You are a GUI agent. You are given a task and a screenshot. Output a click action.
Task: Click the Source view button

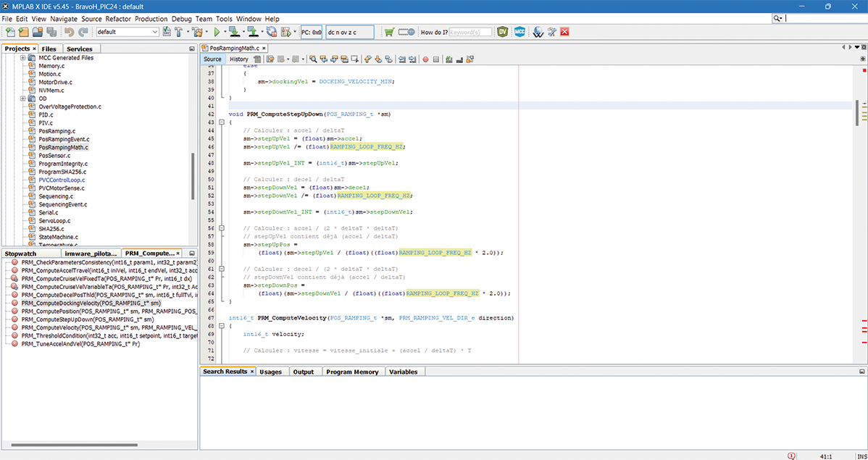pos(212,59)
